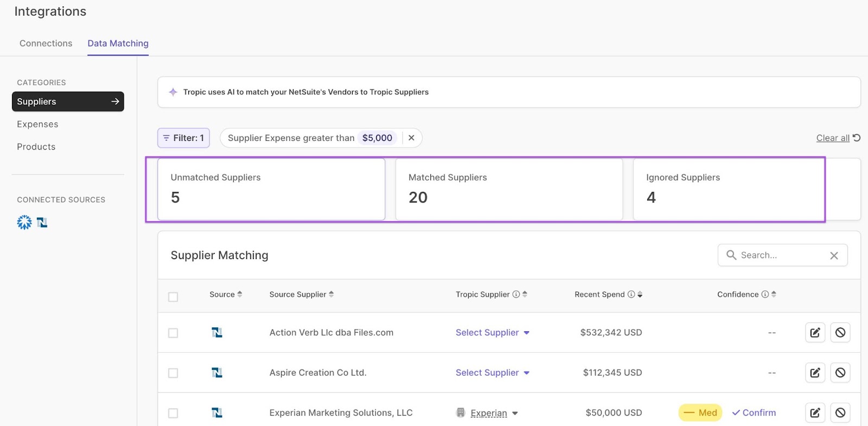The image size is (868, 426).
Task: Click the Clear all link
Action: (833, 138)
